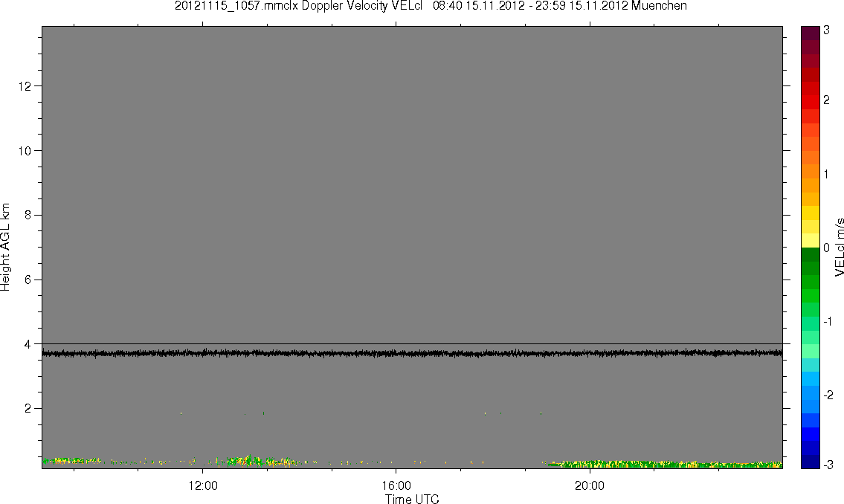844x504 pixels.
Task: Click the height tick label 8
Action: click(x=28, y=215)
